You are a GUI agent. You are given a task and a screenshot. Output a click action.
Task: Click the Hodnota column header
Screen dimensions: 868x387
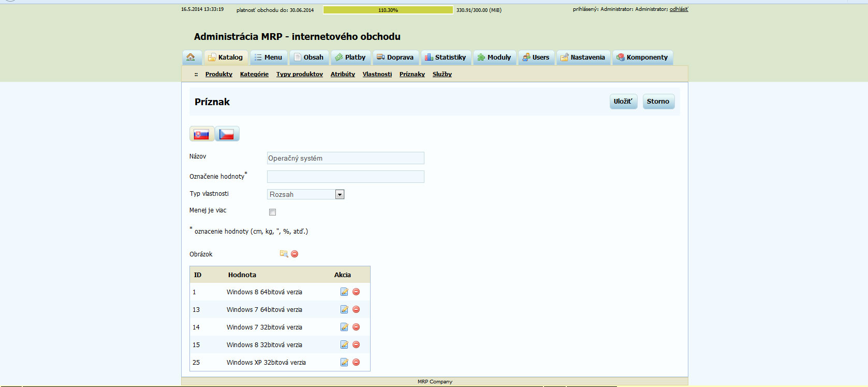click(242, 275)
